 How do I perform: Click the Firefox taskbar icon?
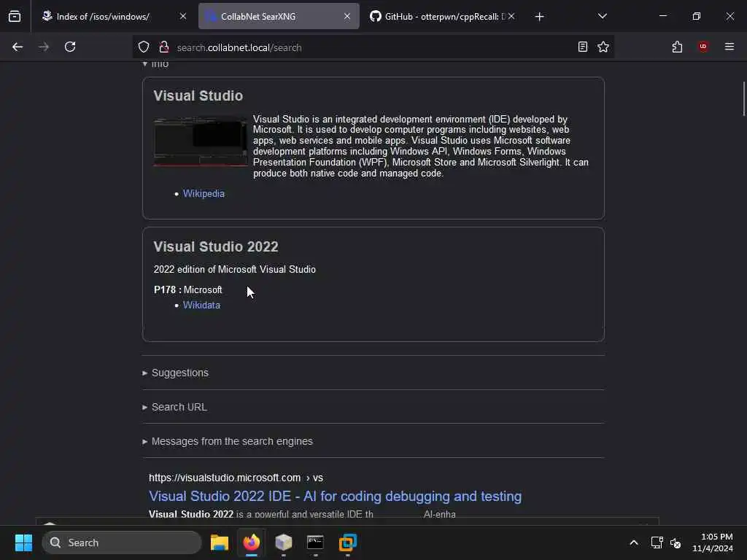252,542
